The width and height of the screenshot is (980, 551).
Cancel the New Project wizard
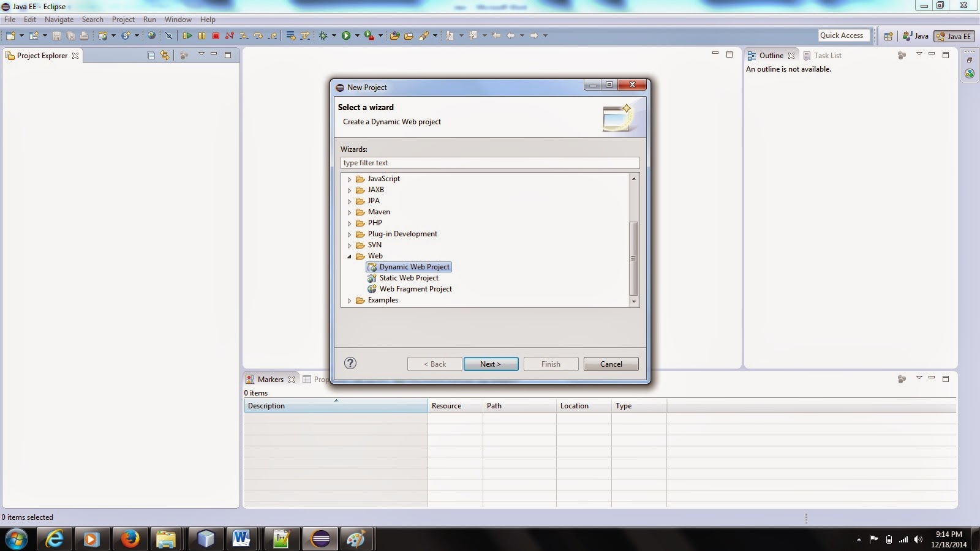(x=610, y=364)
